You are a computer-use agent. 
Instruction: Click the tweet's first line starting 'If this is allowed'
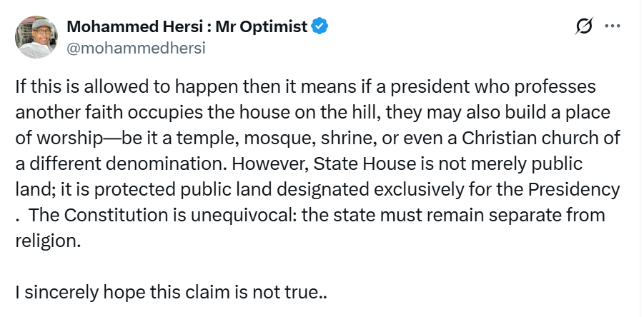(306, 87)
